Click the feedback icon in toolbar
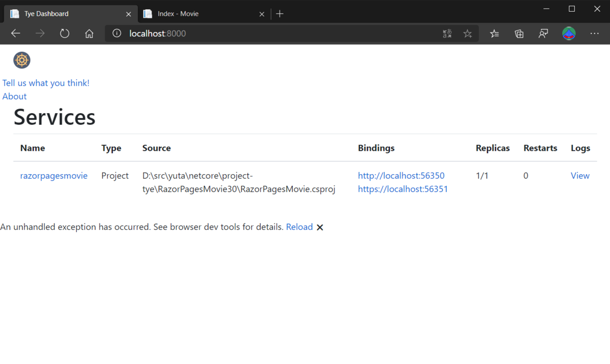The height and width of the screenshot is (364, 610). pyautogui.click(x=543, y=34)
